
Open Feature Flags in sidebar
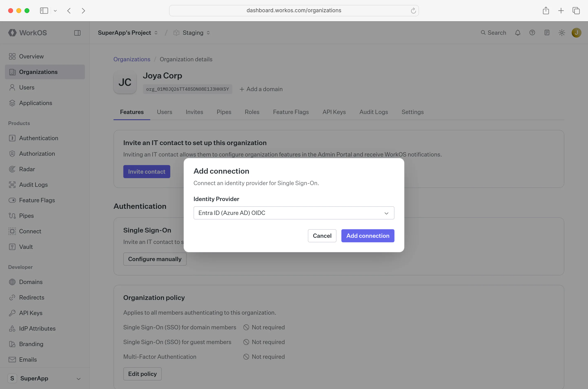tap(45, 200)
